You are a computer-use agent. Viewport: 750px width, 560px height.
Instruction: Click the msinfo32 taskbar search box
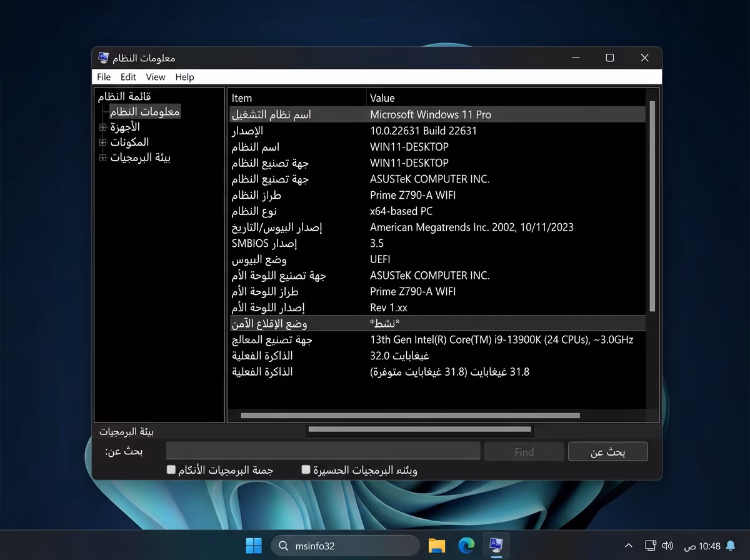coord(345,546)
